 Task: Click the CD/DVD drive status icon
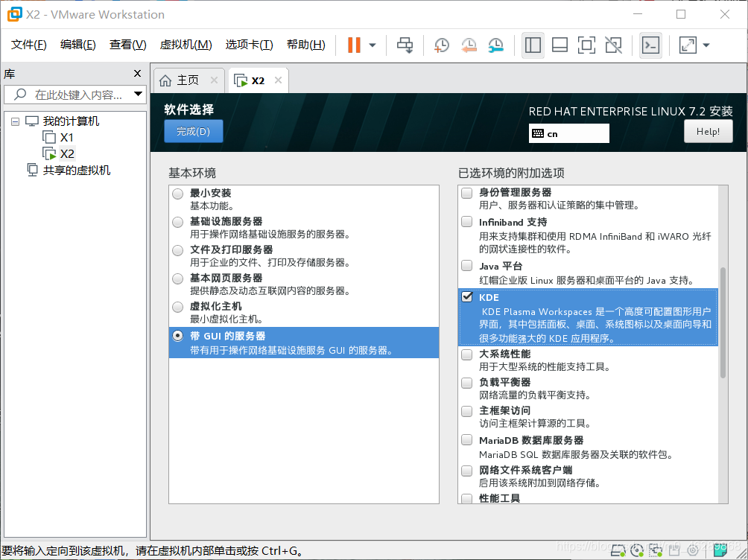(x=637, y=550)
